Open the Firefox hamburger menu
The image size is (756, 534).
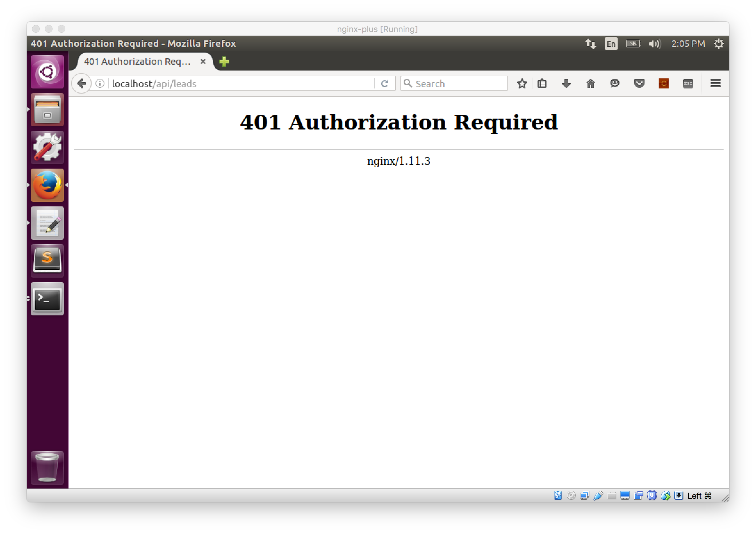tap(714, 83)
